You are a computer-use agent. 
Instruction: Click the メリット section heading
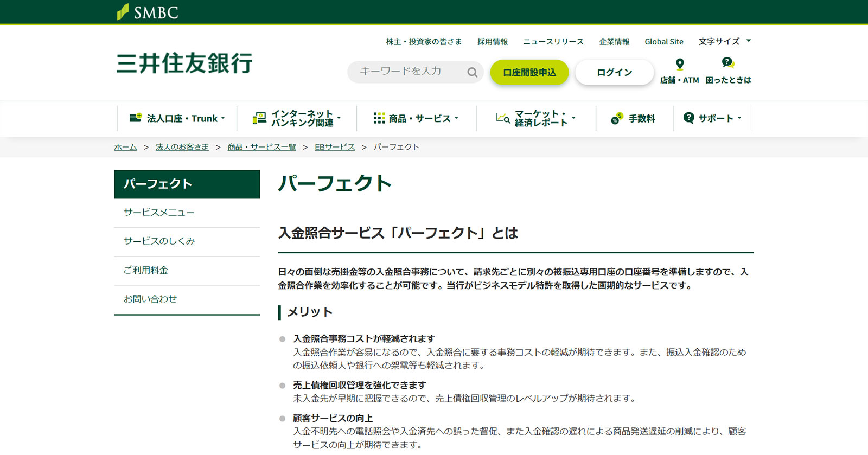point(310,312)
